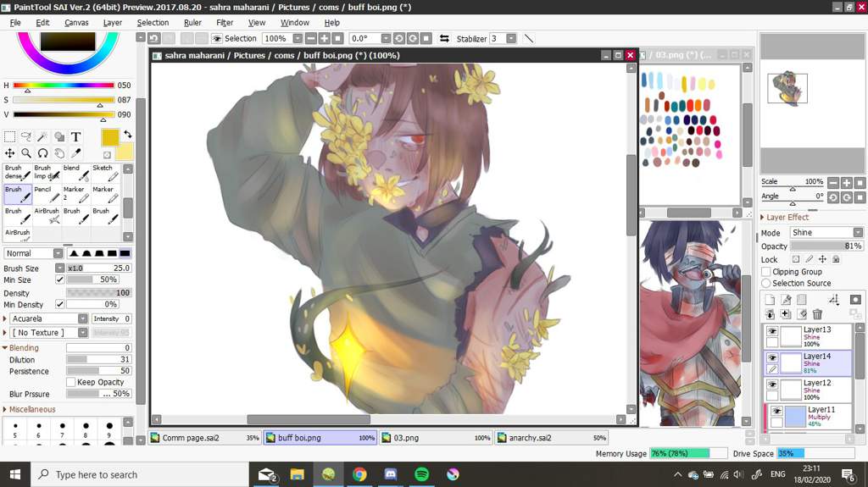Open the No Texture dropdown
The image size is (868, 487).
pyautogui.click(x=82, y=332)
